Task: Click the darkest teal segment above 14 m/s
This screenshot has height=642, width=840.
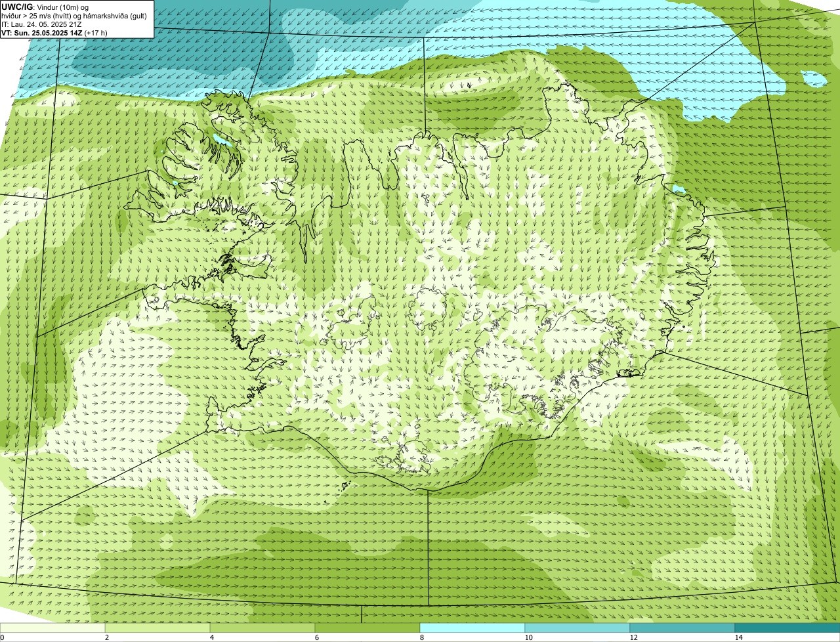Action: pyautogui.click(x=787, y=628)
